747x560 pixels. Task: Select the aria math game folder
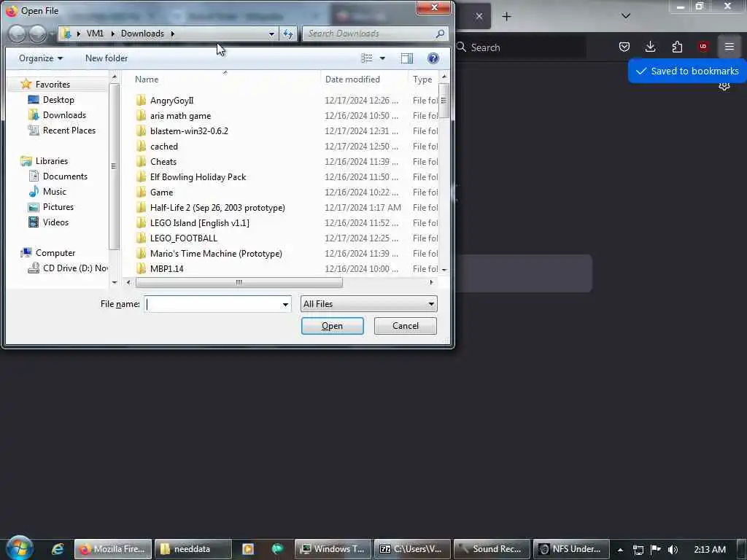[180, 116]
